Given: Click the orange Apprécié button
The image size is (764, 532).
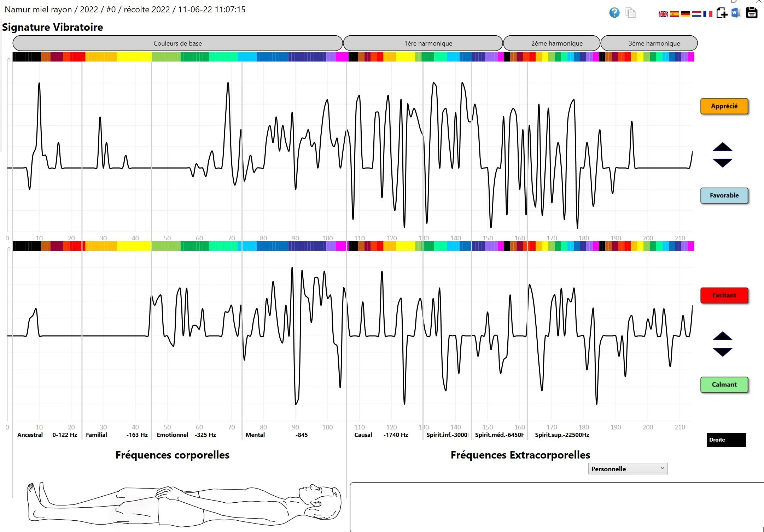Looking at the screenshot, I should [x=724, y=106].
